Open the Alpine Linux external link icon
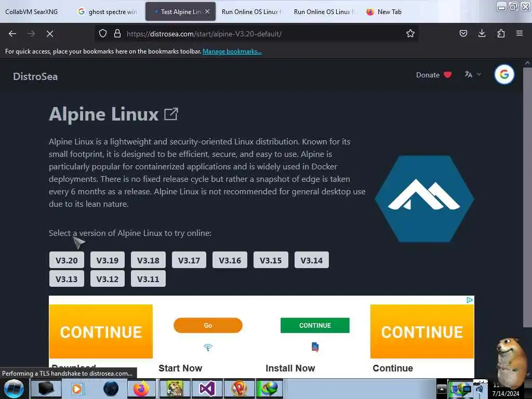This screenshot has height=399, width=532. pyautogui.click(x=171, y=114)
